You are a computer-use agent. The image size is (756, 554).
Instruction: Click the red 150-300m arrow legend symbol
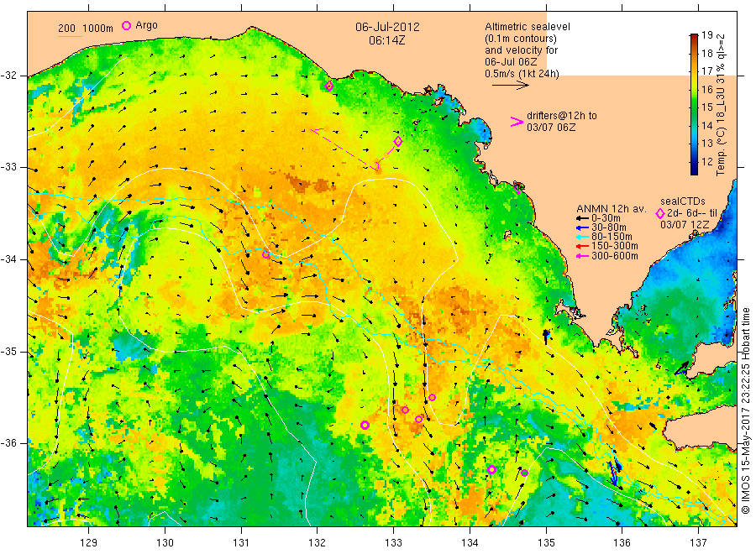pyautogui.click(x=582, y=246)
